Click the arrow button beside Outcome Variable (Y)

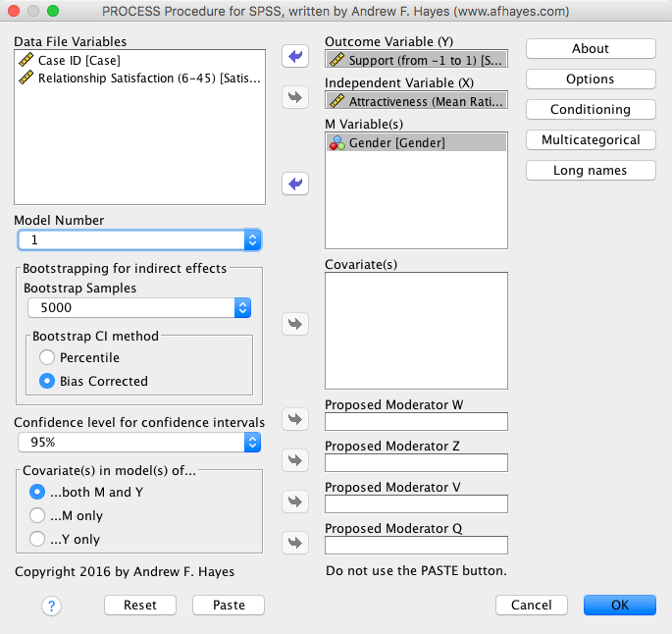click(294, 56)
